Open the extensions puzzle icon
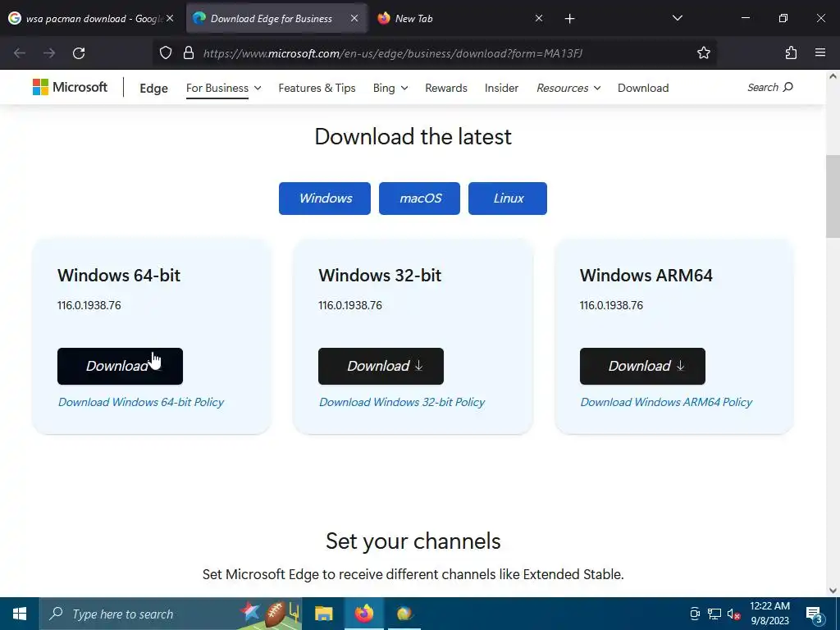Viewport: 840px width, 630px height. point(791,53)
